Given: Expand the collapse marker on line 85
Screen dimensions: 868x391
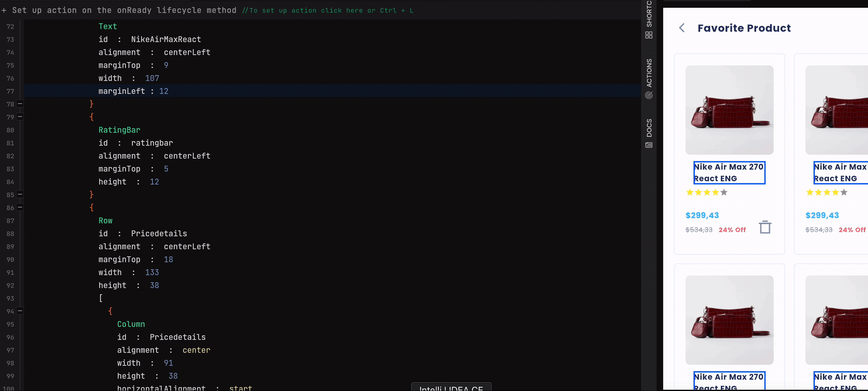Looking at the screenshot, I should (x=20, y=194).
